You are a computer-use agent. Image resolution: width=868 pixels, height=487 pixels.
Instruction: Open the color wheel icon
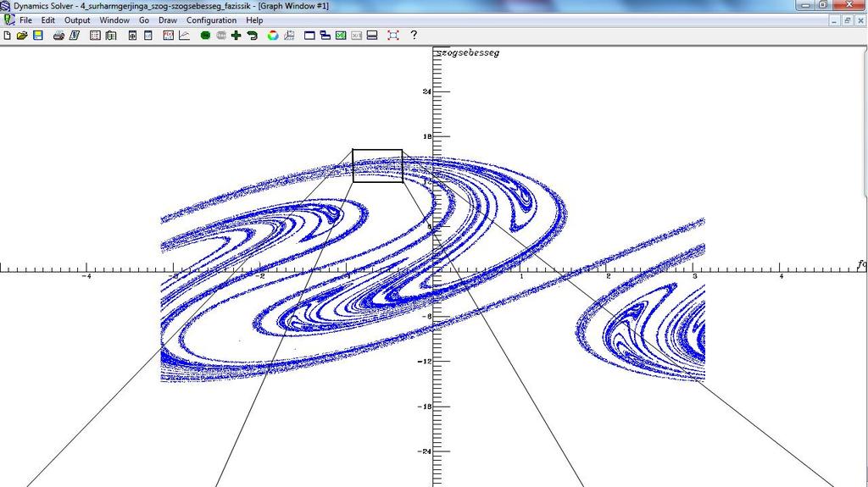pos(273,36)
